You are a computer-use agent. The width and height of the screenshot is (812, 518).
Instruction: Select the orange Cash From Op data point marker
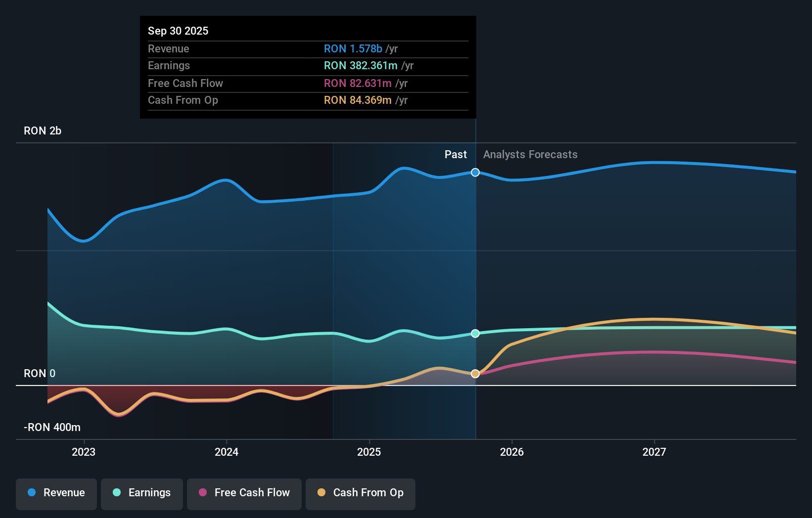pyautogui.click(x=475, y=374)
